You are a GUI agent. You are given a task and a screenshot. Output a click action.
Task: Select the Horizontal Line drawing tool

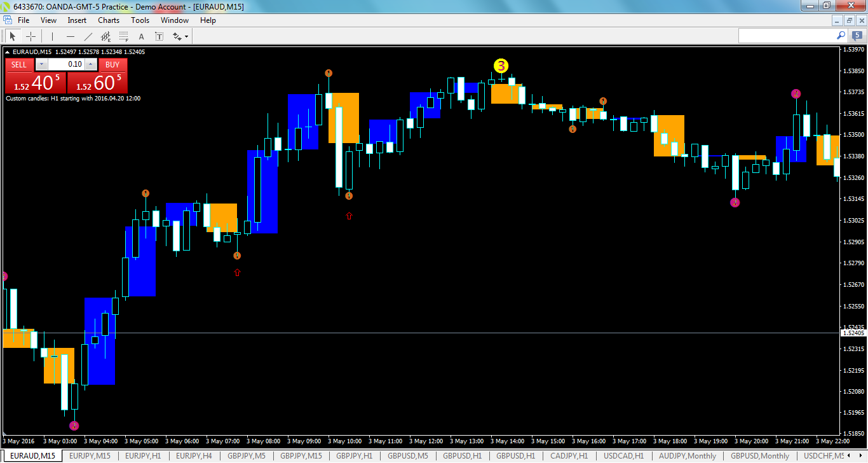[x=71, y=36]
